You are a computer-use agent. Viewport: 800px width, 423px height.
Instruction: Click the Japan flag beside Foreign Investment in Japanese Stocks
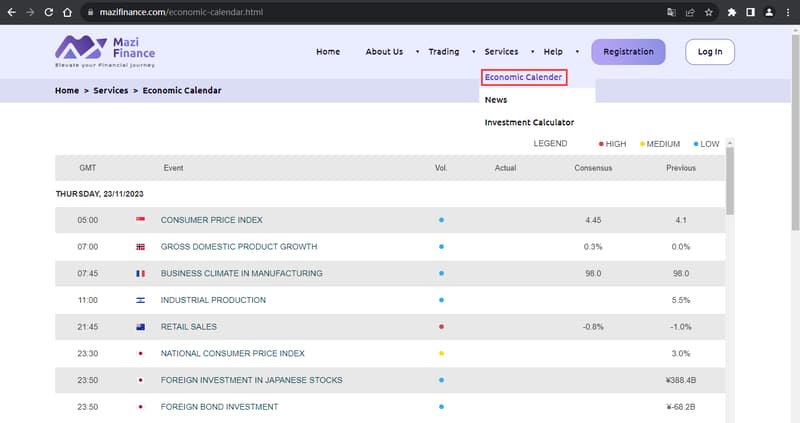[140, 380]
